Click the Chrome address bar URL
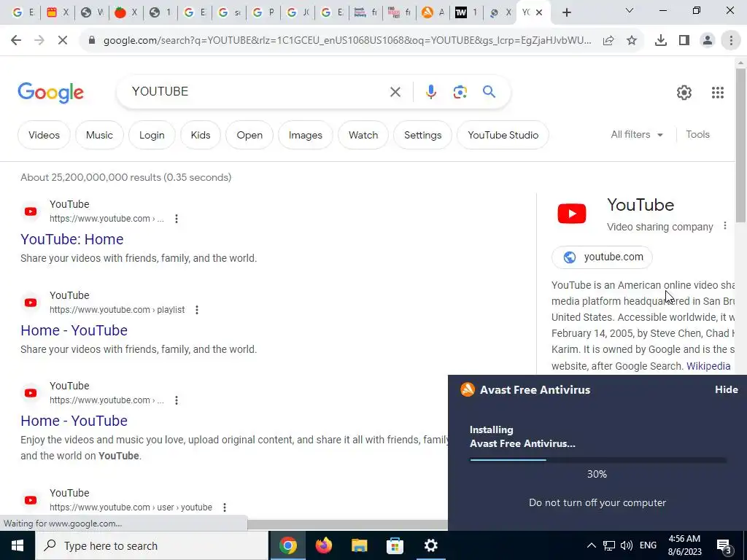This screenshot has height=560, width=747. coord(347,41)
